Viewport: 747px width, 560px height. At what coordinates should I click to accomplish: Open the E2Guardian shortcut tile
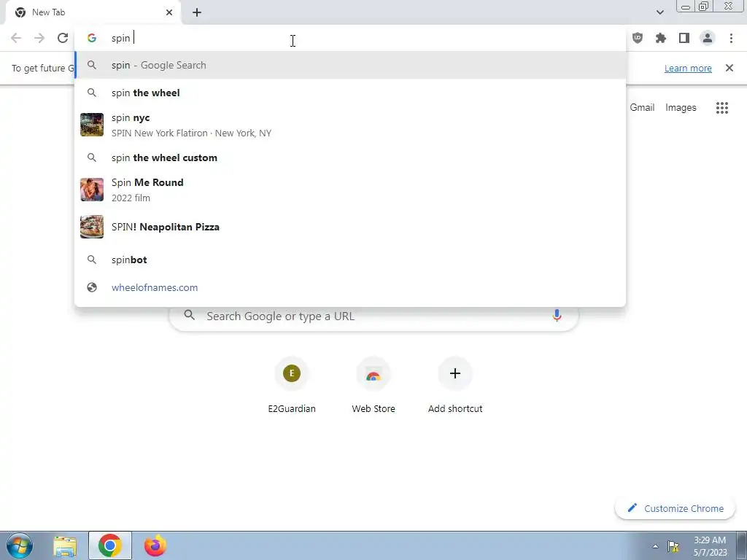click(292, 386)
